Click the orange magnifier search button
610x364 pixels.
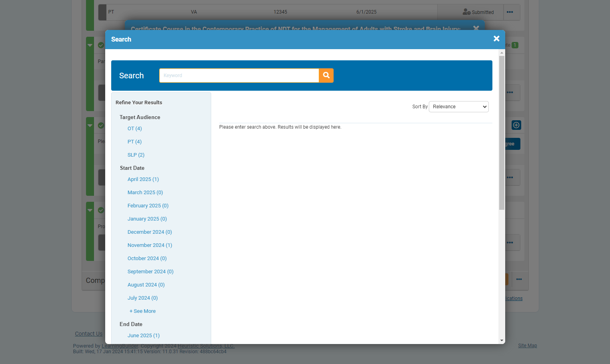coord(326,76)
